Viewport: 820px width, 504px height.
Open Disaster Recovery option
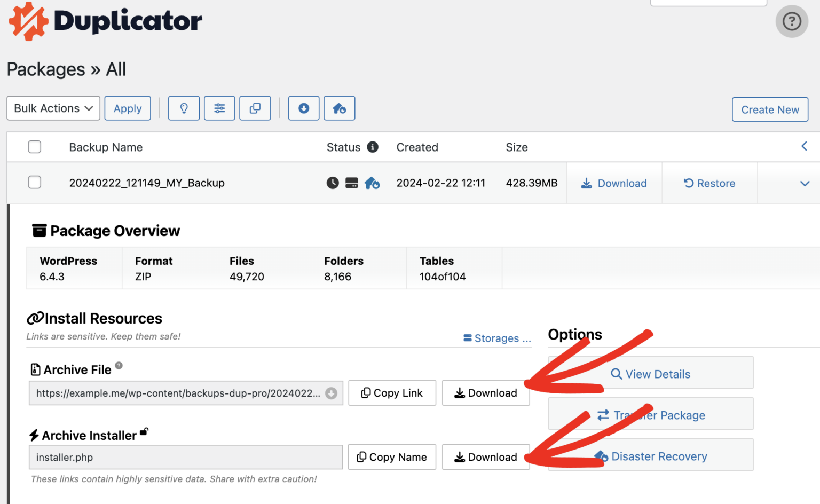pyautogui.click(x=651, y=455)
